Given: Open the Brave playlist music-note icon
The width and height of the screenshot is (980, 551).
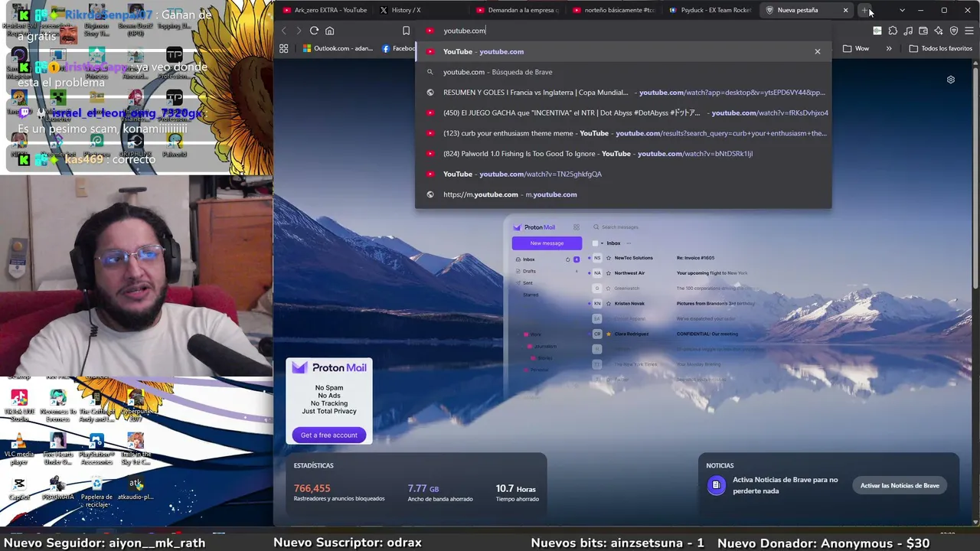Looking at the screenshot, I should coord(908,31).
